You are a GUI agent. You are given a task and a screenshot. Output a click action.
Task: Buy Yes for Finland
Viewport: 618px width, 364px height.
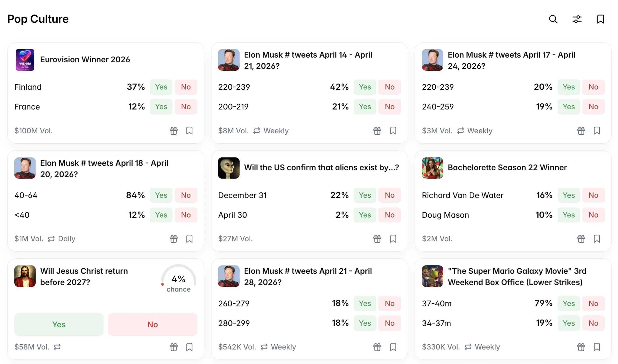click(161, 87)
